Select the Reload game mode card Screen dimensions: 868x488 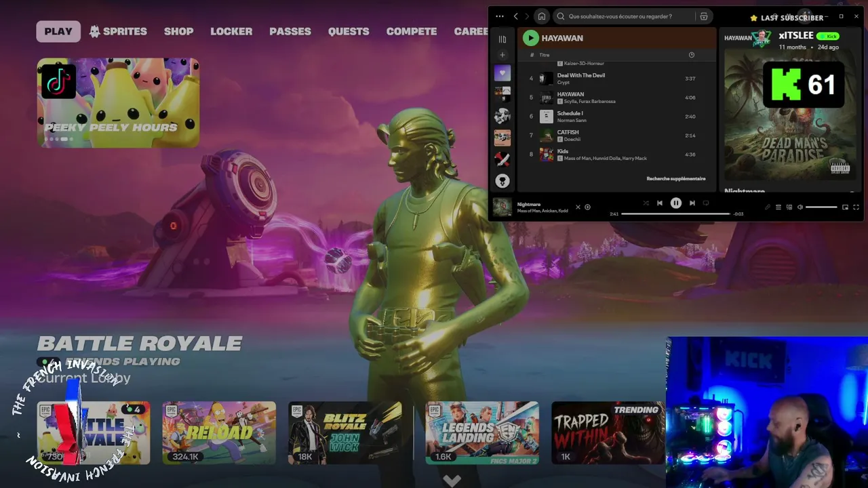(x=219, y=433)
